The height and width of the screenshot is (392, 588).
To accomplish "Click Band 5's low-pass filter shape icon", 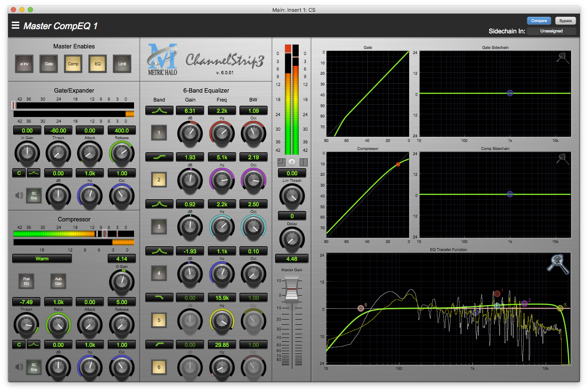I will 159,298.
